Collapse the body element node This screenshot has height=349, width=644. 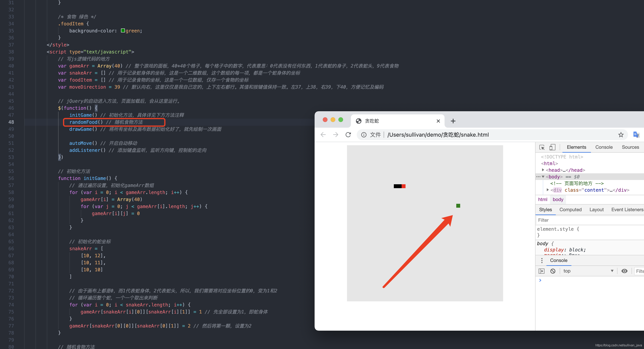click(x=543, y=177)
